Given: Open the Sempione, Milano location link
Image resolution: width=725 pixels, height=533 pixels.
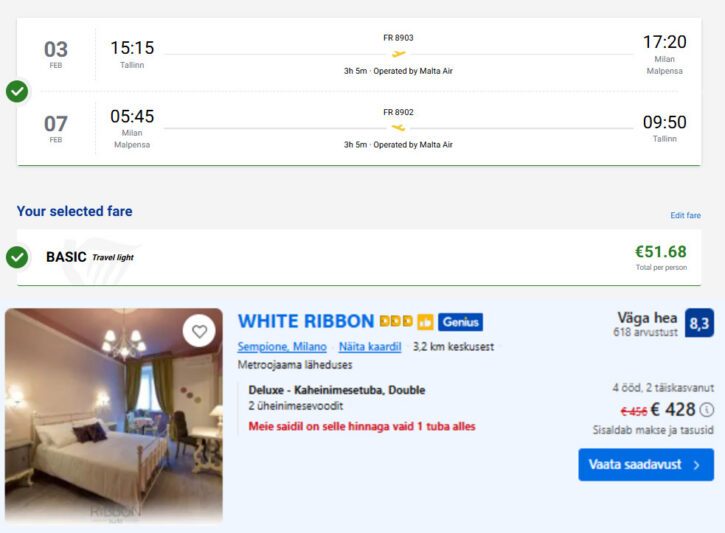Looking at the screenshot, I should tap(282, 347).
